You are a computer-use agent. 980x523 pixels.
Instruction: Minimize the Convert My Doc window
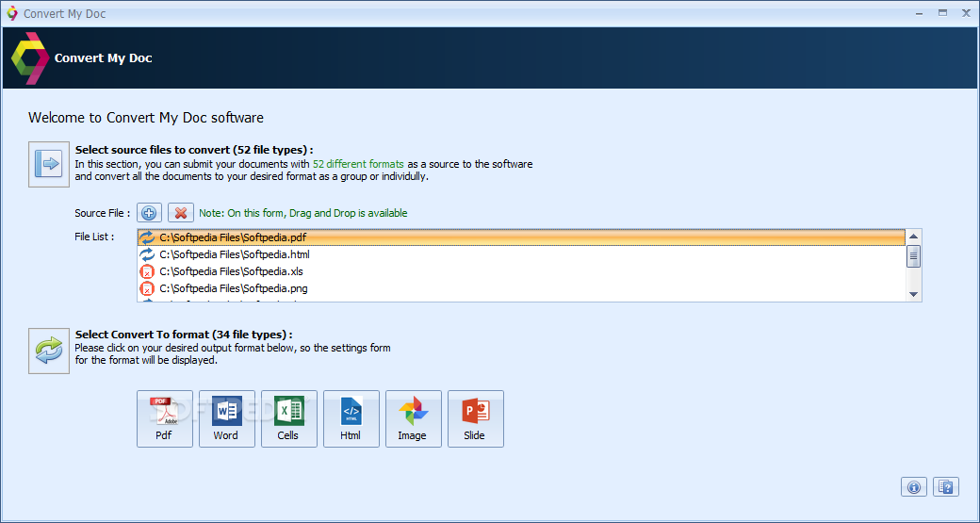coord(919,13)
